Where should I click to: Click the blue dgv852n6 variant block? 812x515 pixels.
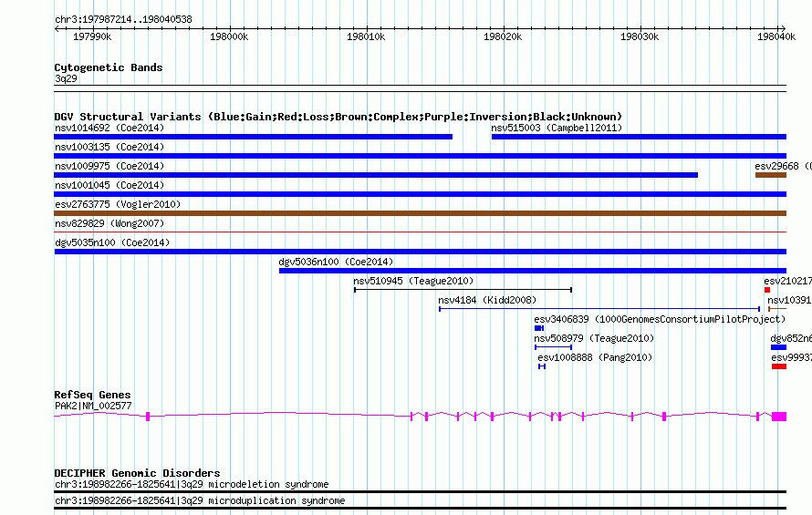[778, 347]
